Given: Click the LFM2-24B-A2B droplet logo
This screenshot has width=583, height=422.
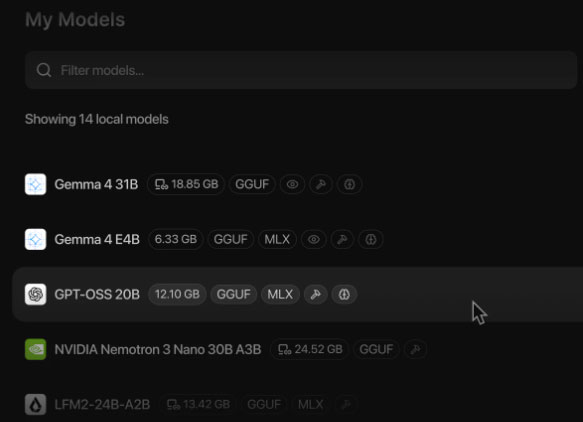Looking at the screenshot, I should coord(36,405).
